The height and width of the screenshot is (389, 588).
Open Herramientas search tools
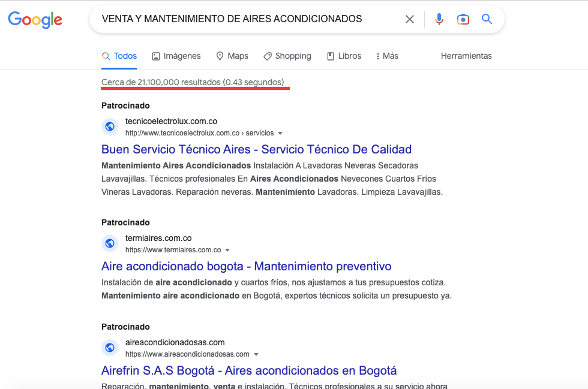(466, 56)
